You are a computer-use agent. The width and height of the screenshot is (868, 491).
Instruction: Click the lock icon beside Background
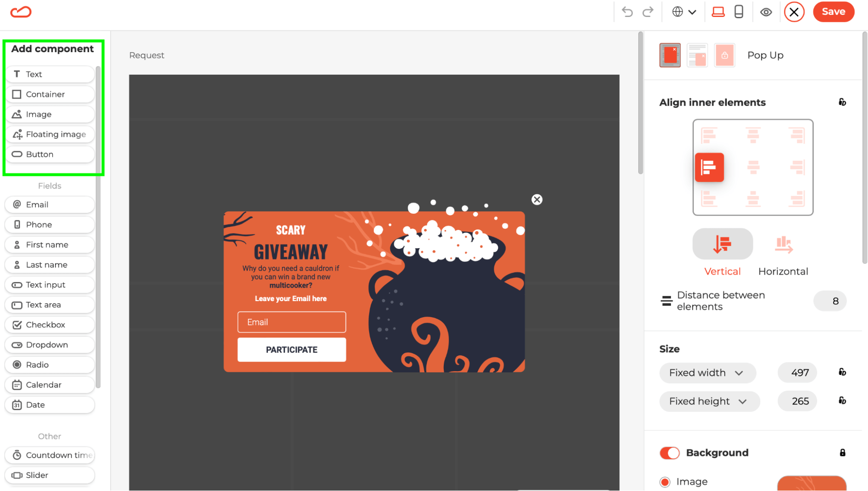pyautogui.click(x=842, y=453)
